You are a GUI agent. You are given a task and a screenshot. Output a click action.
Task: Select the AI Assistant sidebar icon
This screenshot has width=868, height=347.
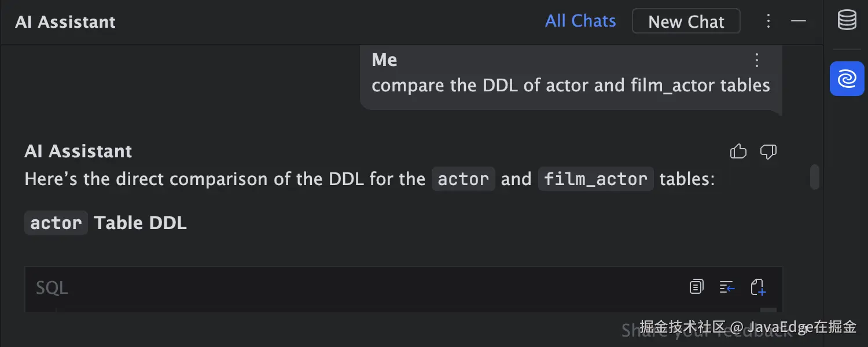pyautogui.click(x=847, y=79)
